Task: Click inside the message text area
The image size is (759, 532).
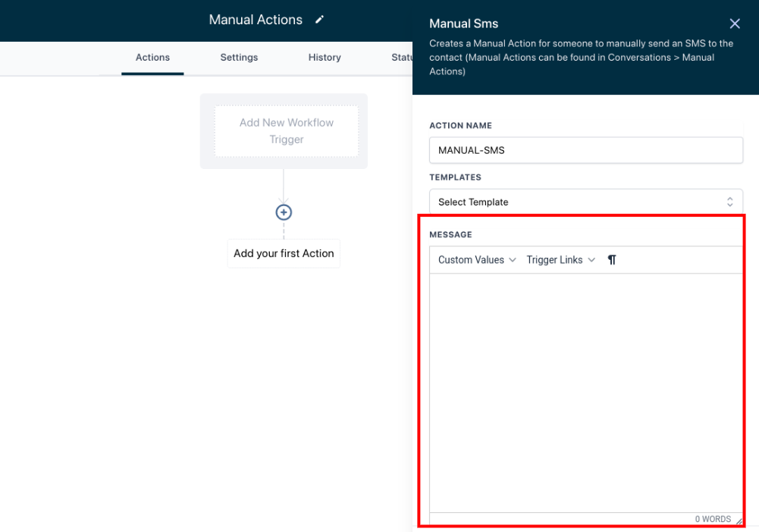Action: 585,393
